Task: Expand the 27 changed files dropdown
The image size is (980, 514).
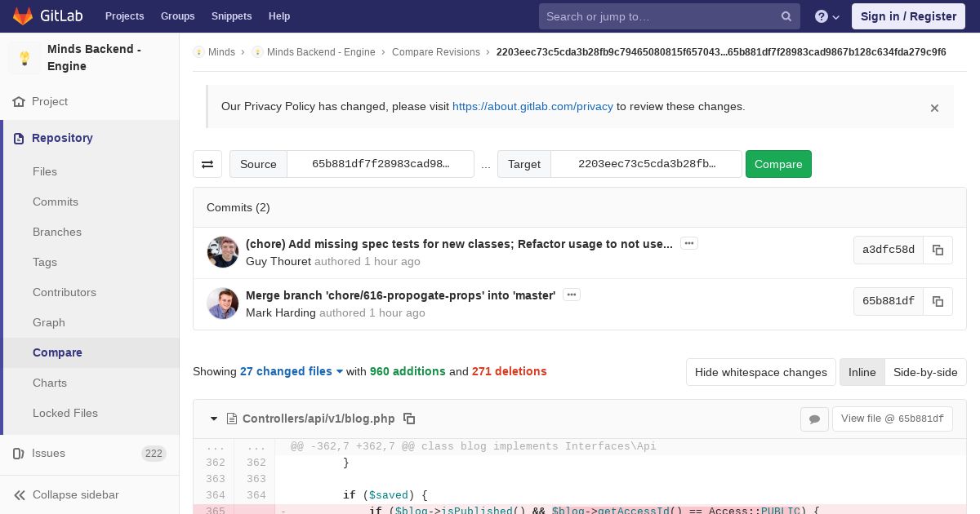Action: click(x=292, y=371)
